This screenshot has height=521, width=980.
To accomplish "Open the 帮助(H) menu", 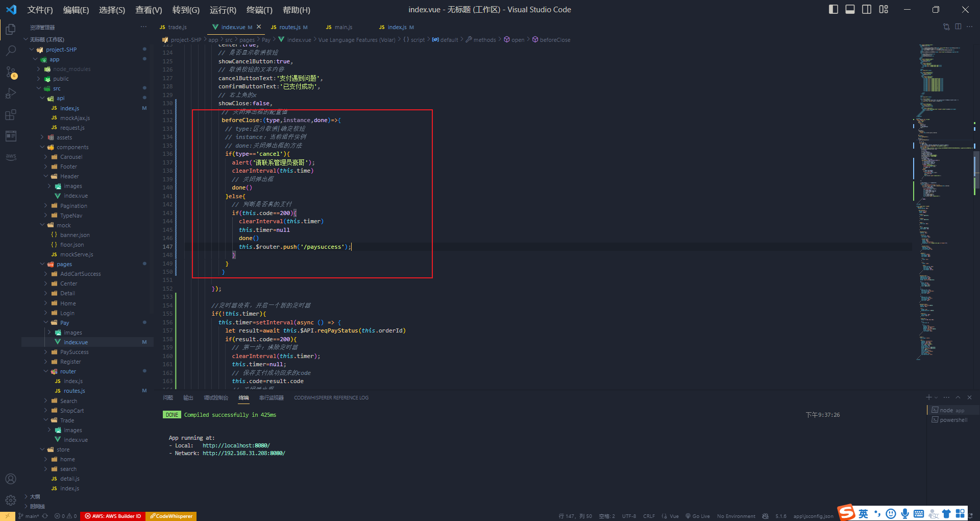I will (296, 10).
